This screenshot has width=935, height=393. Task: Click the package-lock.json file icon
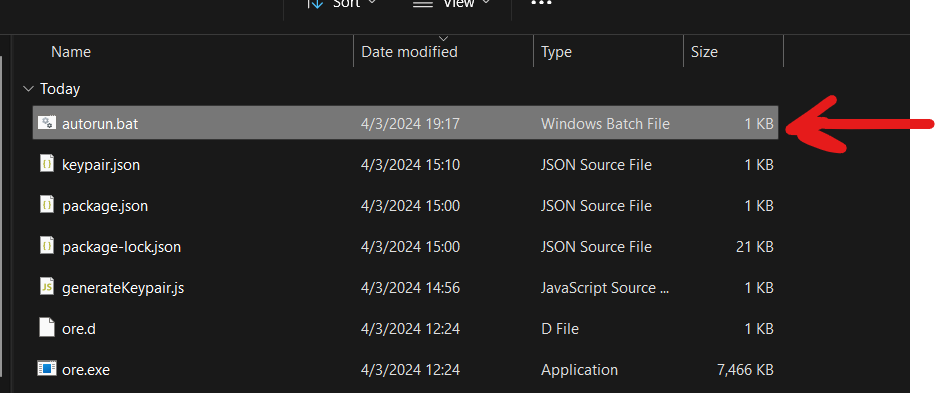point(47,246)
